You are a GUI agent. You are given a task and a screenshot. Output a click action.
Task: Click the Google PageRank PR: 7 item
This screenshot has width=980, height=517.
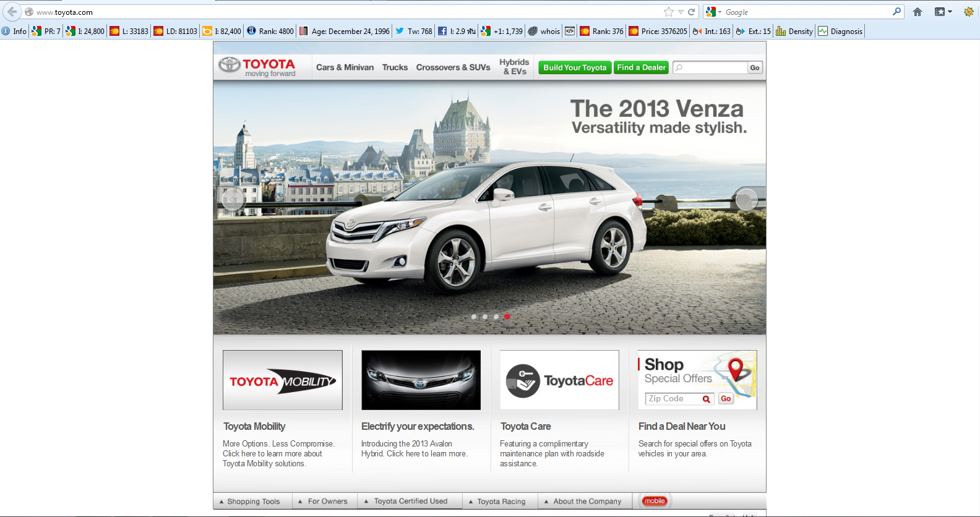(x=46, y=31)
